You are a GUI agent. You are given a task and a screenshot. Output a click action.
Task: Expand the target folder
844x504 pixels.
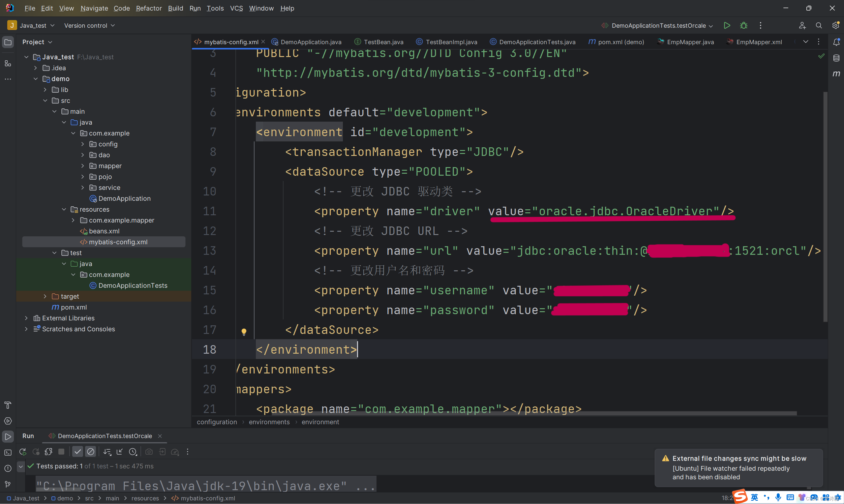tap(45, 296)
